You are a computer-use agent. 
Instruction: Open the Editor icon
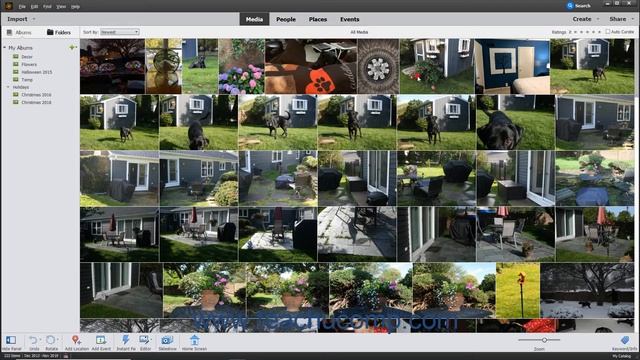144,340
